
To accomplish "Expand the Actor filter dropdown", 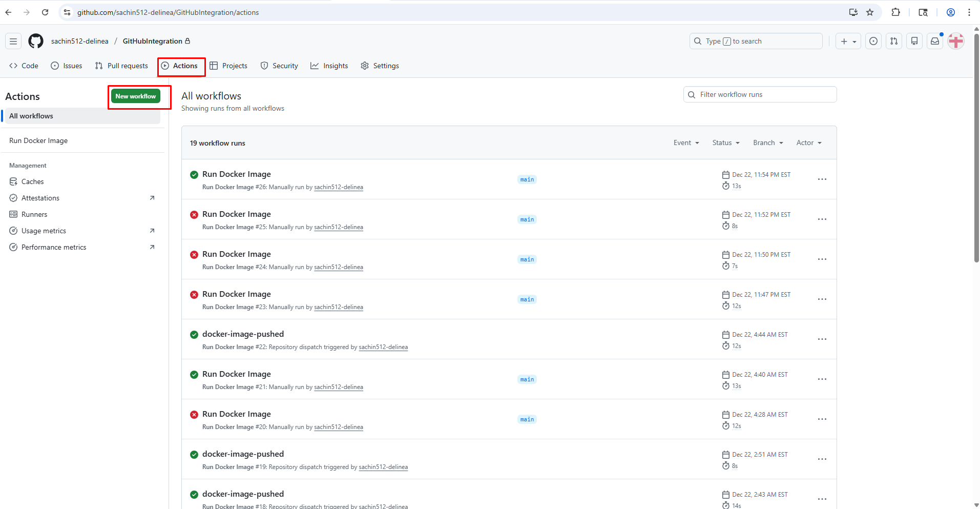I will pyautogui.click(x=808, y=143).
